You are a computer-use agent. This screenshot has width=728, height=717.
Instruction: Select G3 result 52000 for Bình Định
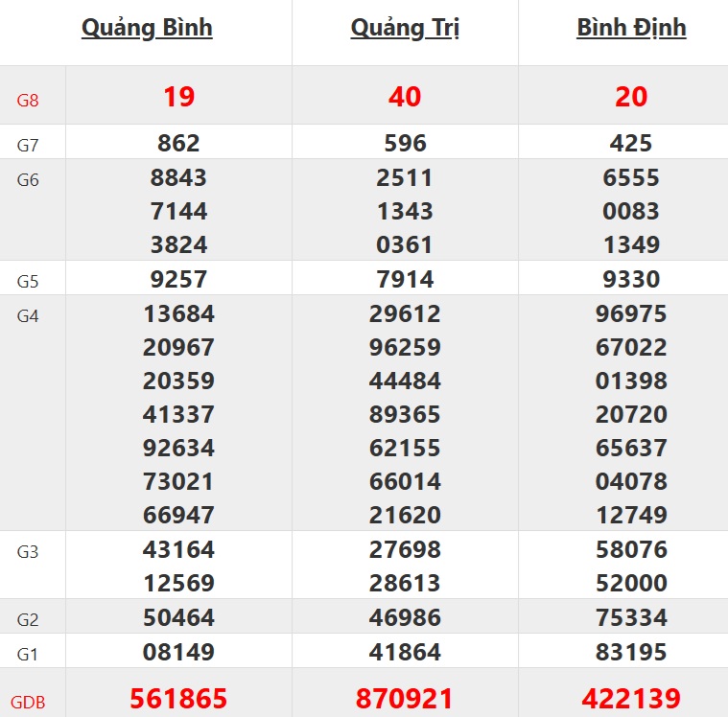coord(631,584)
